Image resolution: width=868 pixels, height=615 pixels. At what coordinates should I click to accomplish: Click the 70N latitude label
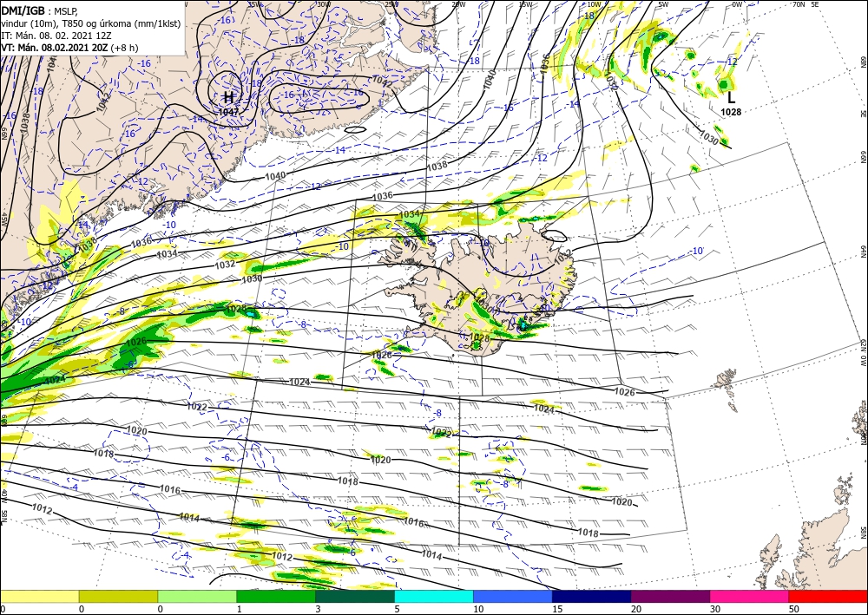point(799,3)
